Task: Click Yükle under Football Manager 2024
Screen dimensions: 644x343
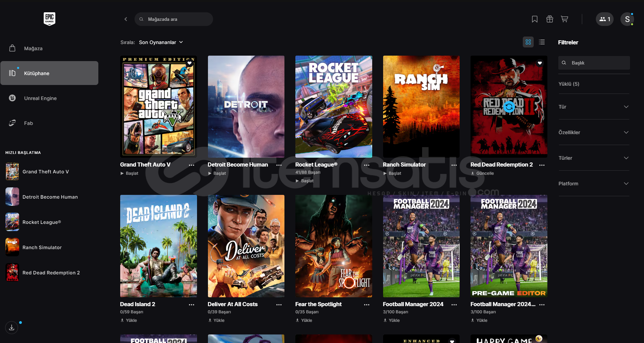Action: [x=392, y=320]
